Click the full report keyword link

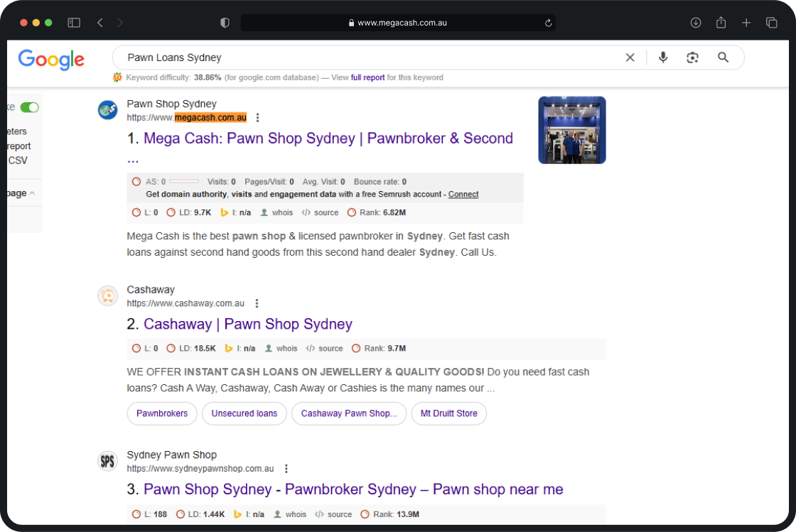(x=367, y=77)
